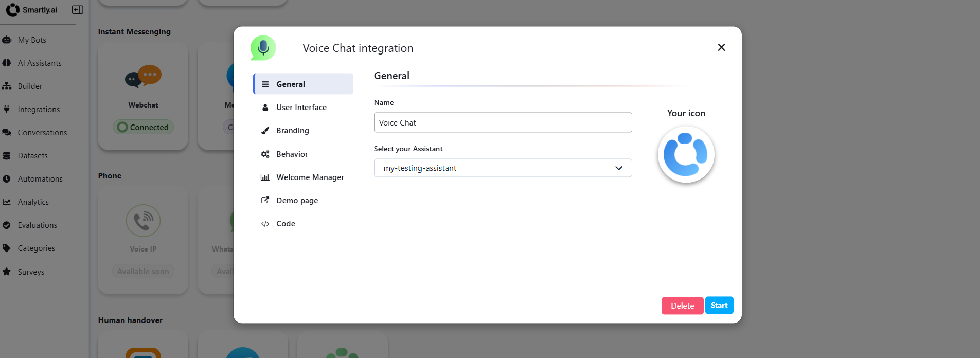Screen dimensions: 980x358
Task: Click the Voice Chat integration title
Action: (x=358, y=48)
